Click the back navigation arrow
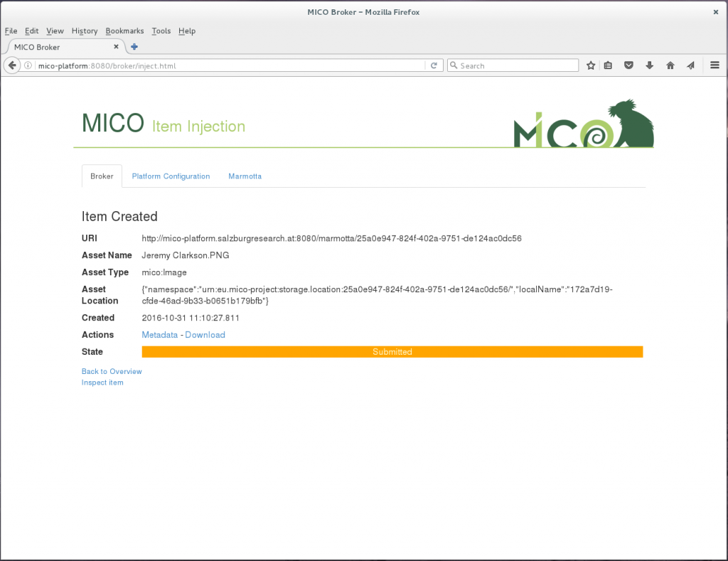 click(11, 65)
